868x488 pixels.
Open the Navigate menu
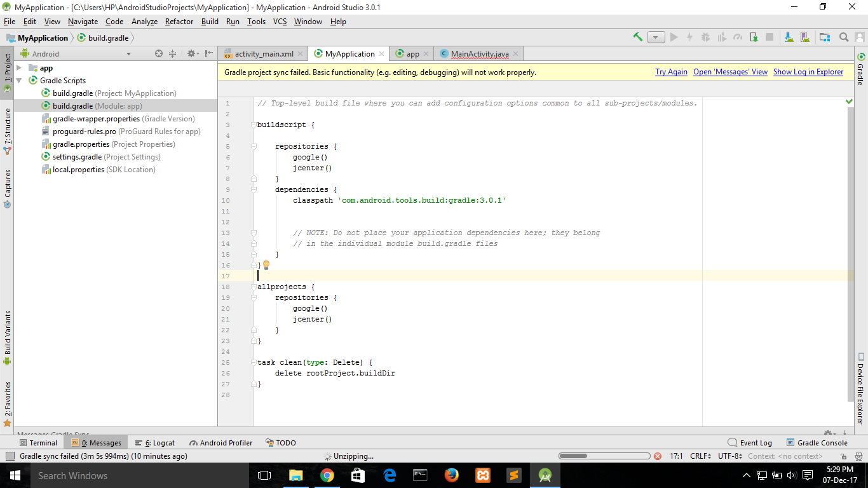pos(83,21)
